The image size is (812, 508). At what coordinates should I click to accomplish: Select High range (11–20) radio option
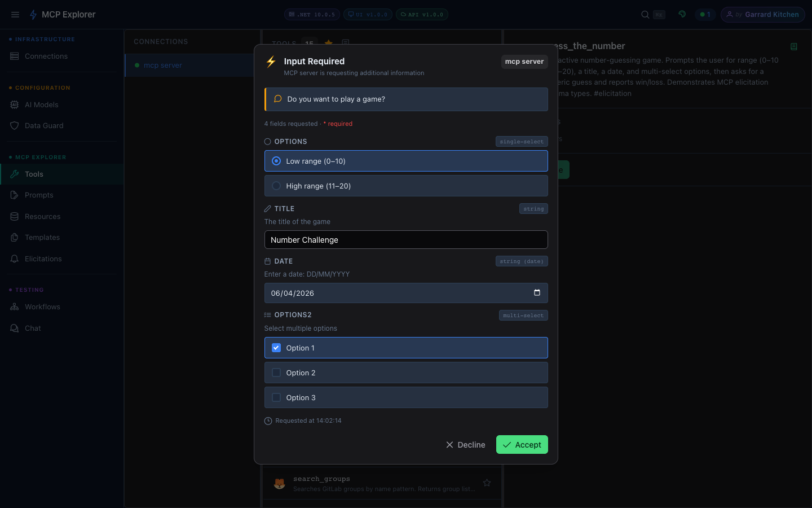pyautogui.click(x=276, y=186)
